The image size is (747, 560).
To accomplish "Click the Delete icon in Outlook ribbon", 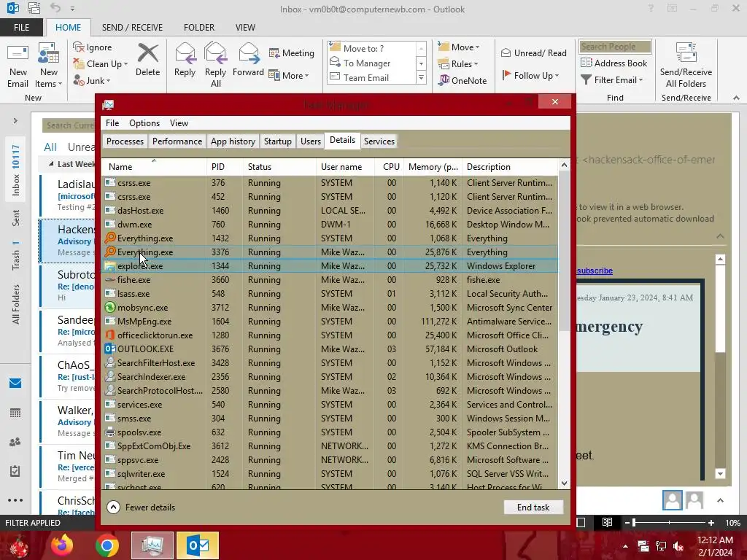I will [x=147, y=60].
